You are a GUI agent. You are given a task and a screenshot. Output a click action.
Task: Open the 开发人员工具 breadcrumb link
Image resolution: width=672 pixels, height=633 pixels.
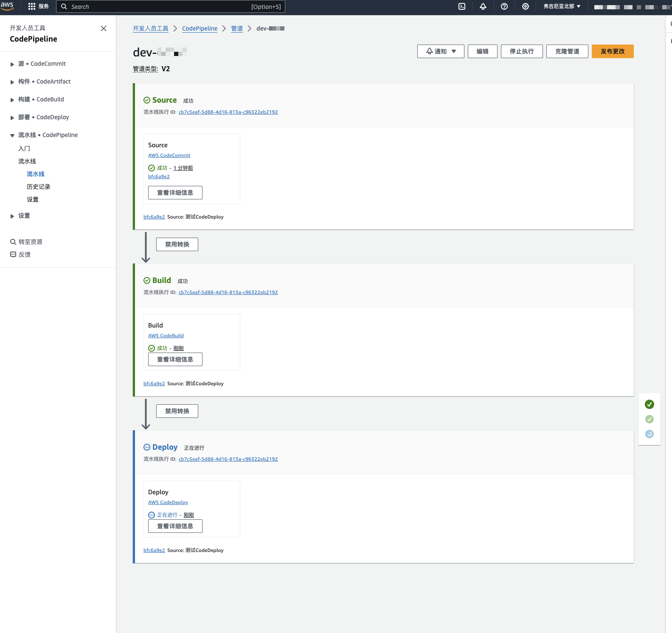(x=151, y=28)
